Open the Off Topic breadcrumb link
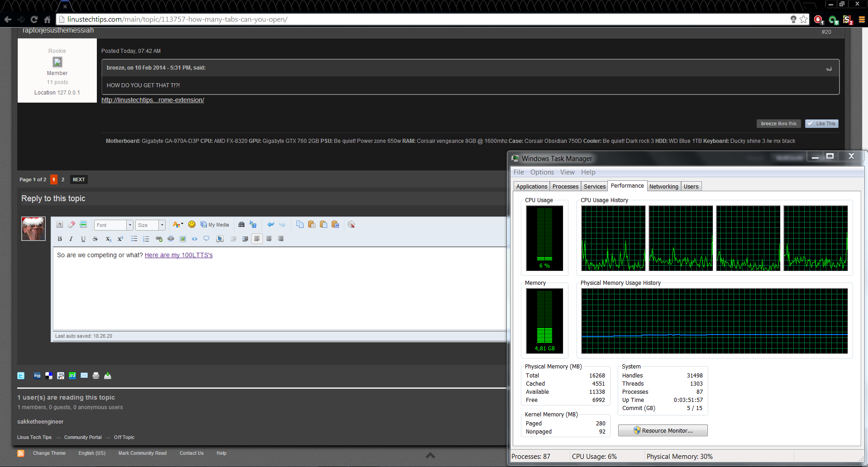This screenshot has width=868, height=467. pyautogui.click(x=124, y=437)
